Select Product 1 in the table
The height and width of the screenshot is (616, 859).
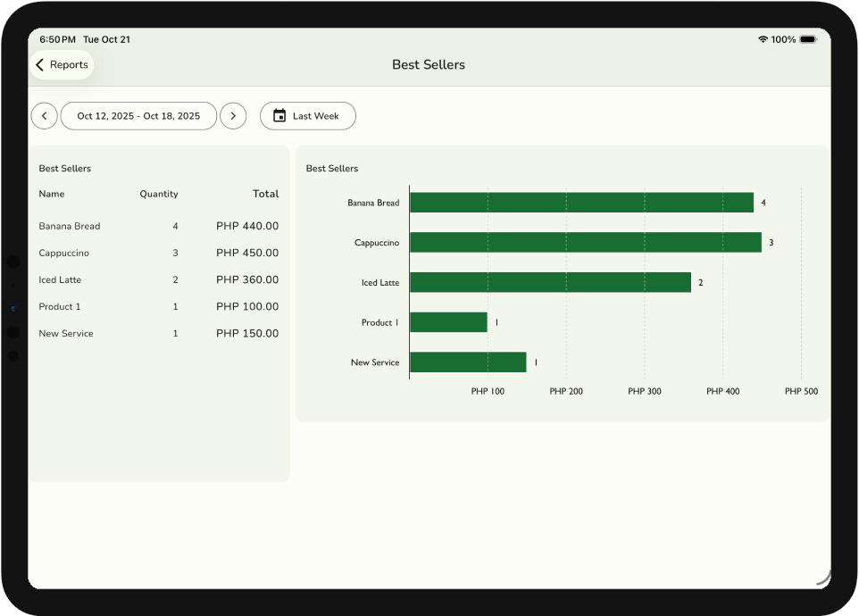coord(158,307)
